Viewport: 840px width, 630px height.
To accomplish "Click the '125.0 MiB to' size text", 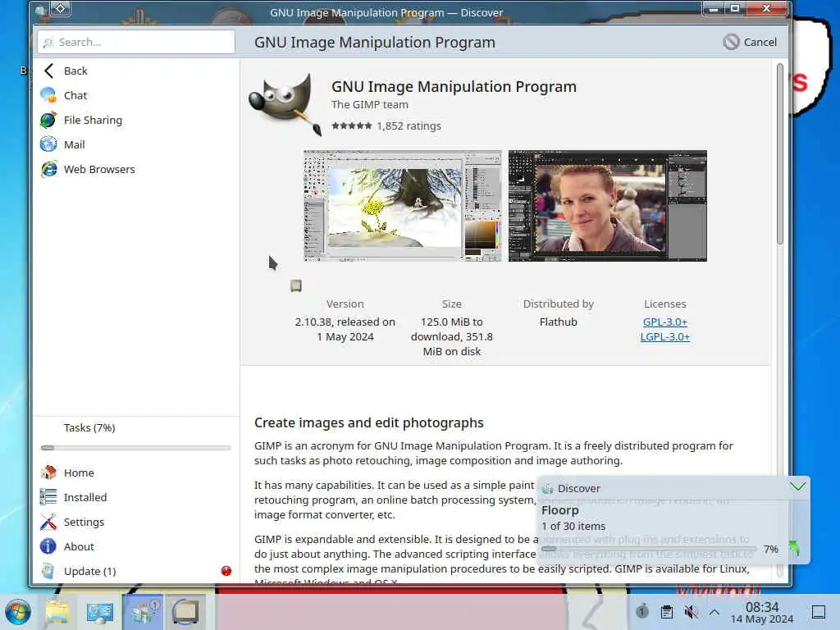I will 452,322.
